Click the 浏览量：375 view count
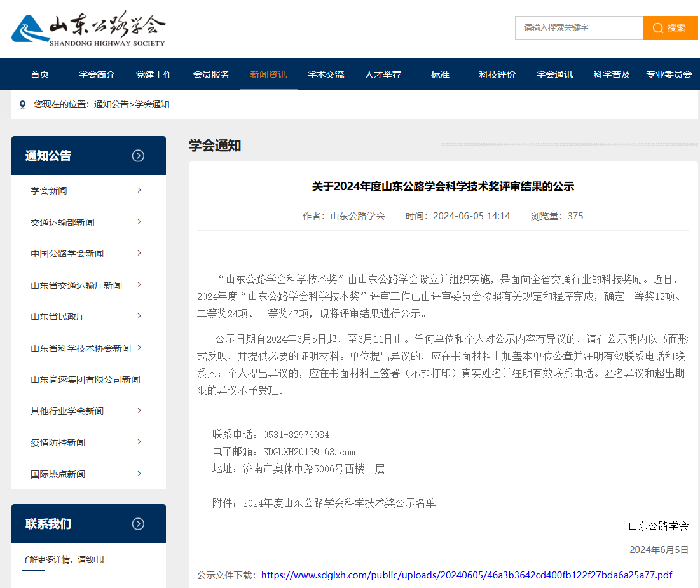 tap(557, 216)
